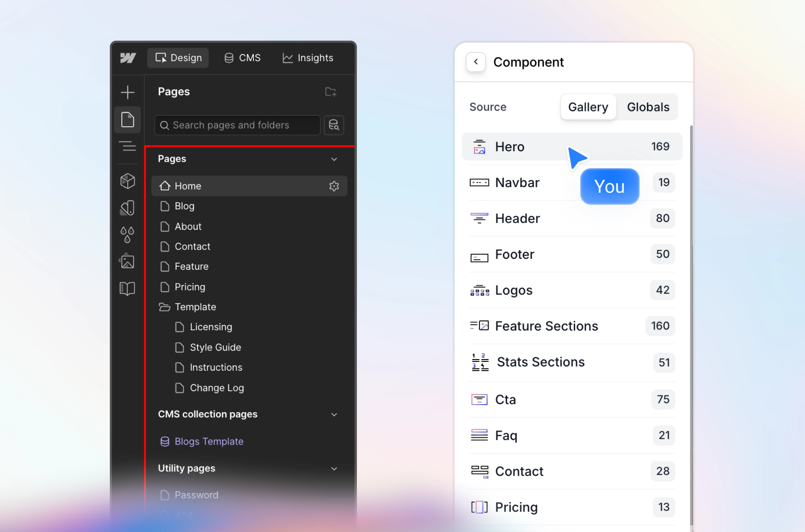Click the Webflow logo icon

pyautogui.click(x=128, y=58)
